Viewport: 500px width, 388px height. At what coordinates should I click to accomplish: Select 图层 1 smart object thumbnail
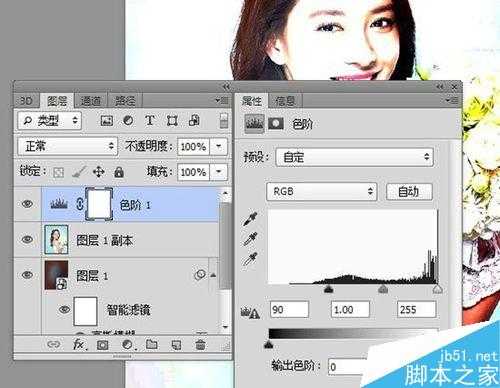click(x=56, y=275)
